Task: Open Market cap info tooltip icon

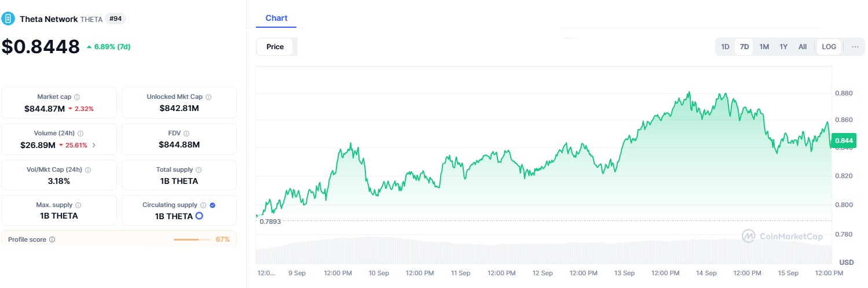Action: pos(77,97)
